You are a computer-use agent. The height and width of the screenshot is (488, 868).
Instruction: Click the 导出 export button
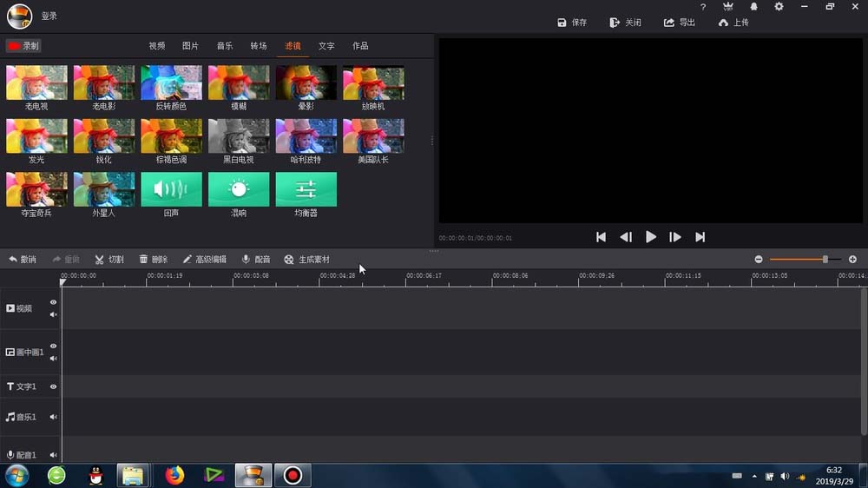coord(680,23)
